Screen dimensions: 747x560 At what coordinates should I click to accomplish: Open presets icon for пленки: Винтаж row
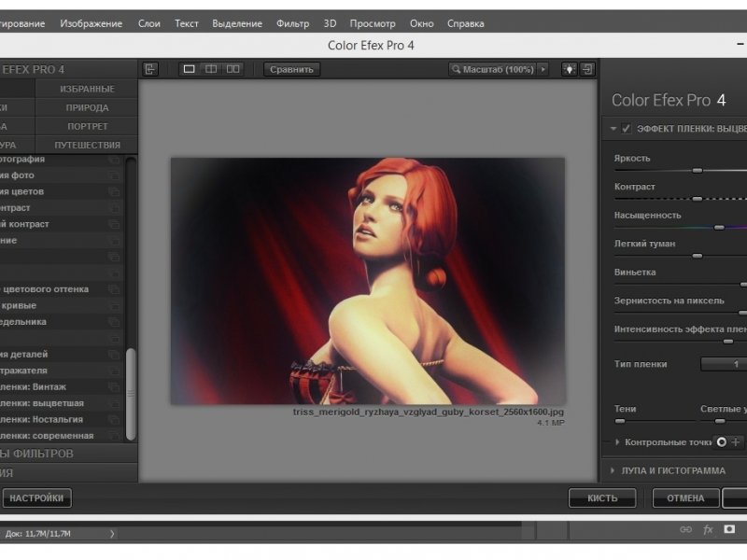tap(113, 386)
